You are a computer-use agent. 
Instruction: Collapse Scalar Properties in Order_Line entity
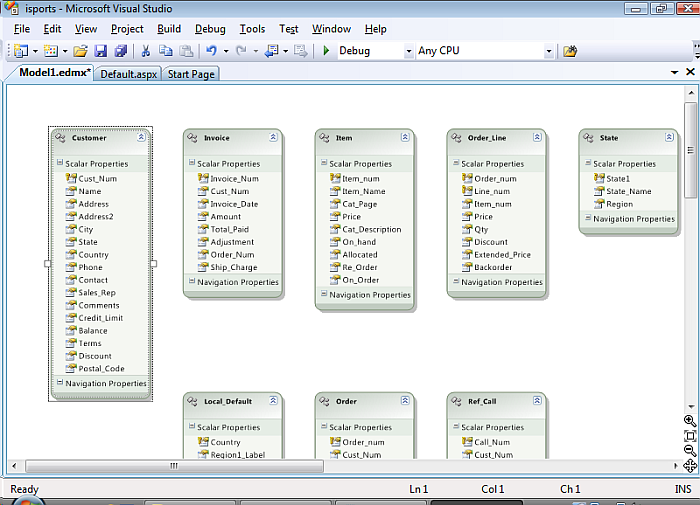click(455, 164)
